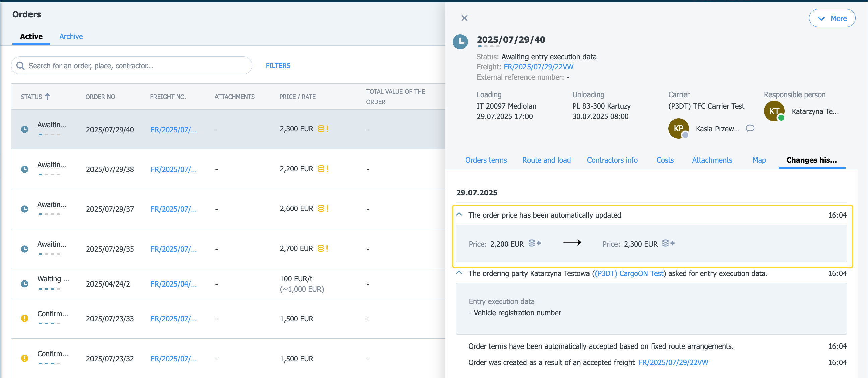Open freight link for order 2025/07/29/38
The image size is (868, 378).
(x=174, y=169)
